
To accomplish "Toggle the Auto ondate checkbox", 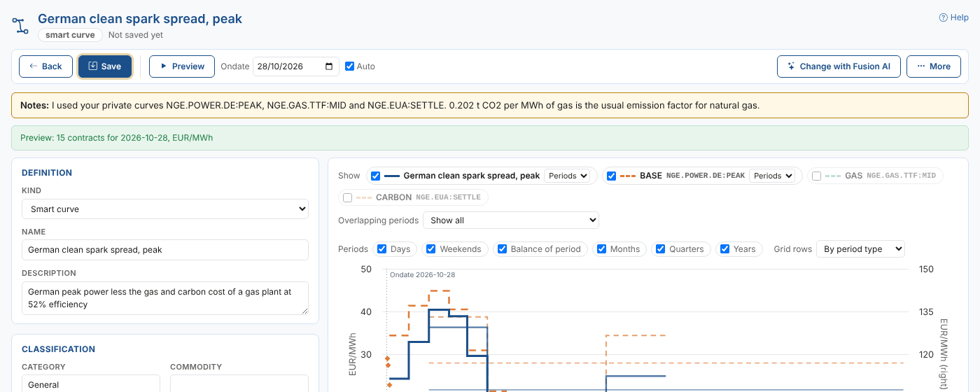I will pyautogui.click(x=349, y=66).
